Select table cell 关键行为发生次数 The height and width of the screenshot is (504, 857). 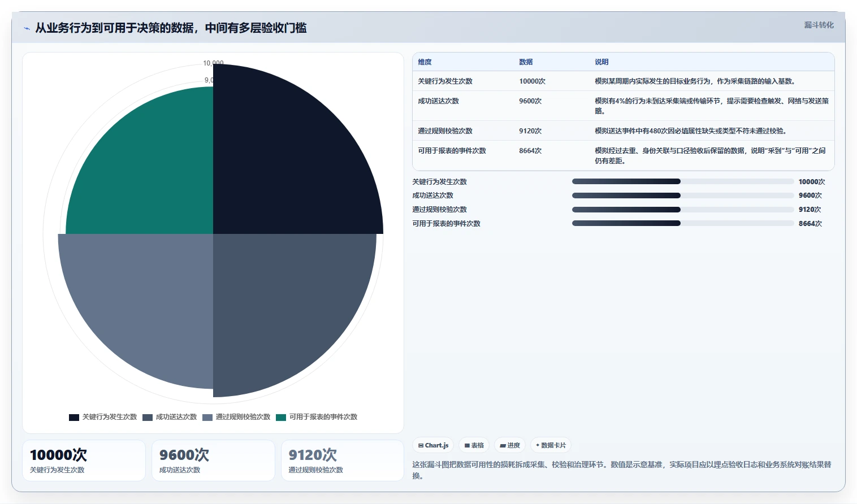(x=445, y=81)
